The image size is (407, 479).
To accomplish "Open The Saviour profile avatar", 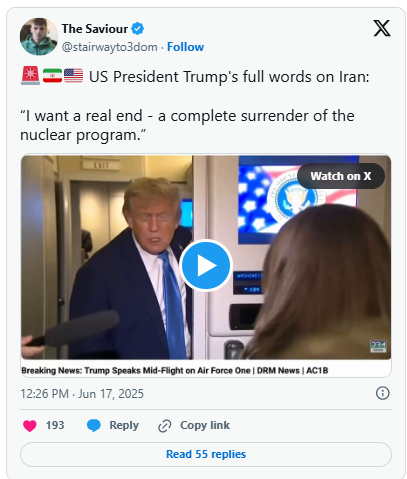I will [39, 36].
